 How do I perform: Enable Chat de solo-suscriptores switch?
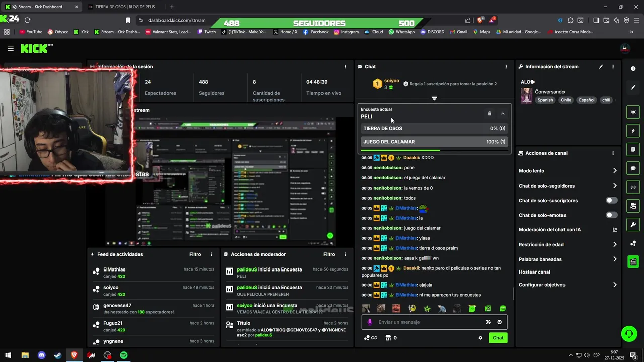point(611,200)
